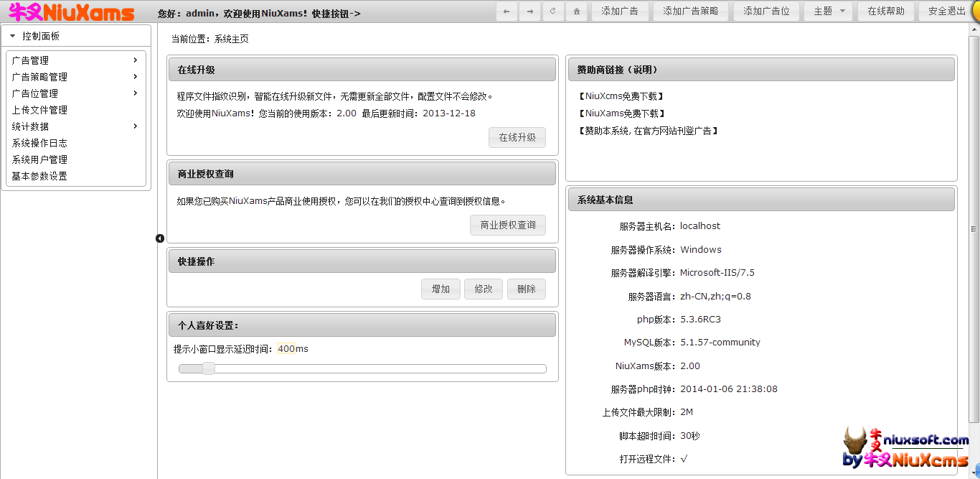The image size is (980, 479).
Task: Click the 5.3.6RC3 php version value
Action: click(701, 320)
